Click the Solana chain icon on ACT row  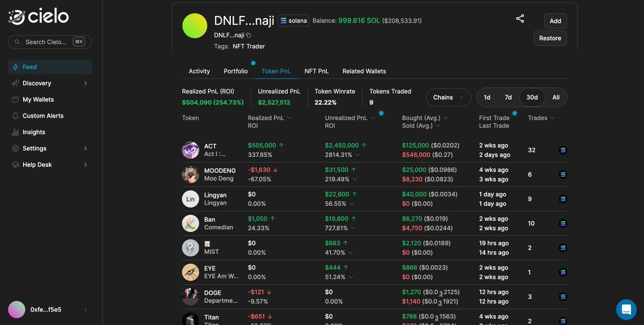[x=563, y=150]
